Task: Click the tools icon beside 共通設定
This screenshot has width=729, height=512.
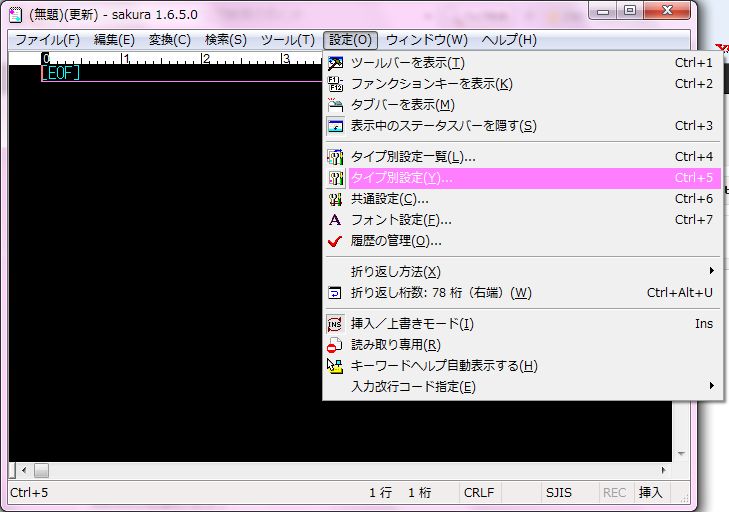Action: click(335, 199)
